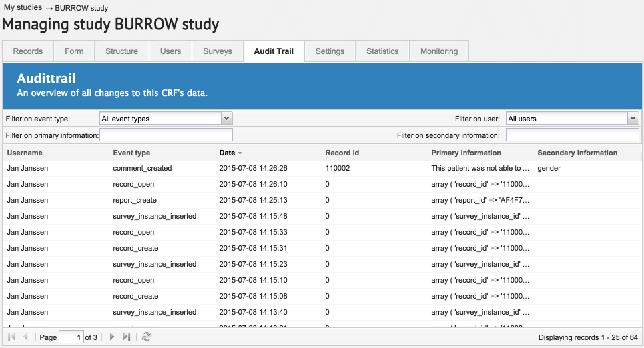644x348 pixels.
Task: Sort by the Username column header
Action: click(25, 153)
